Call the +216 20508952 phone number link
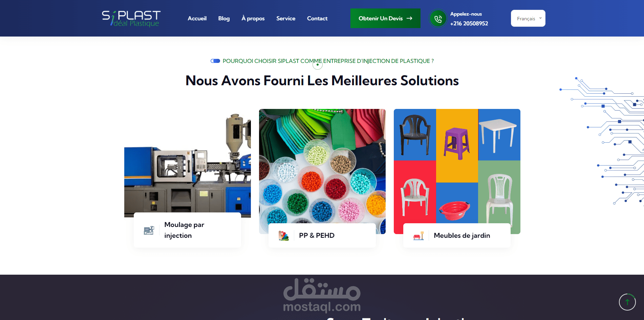 tap(469, 23)
